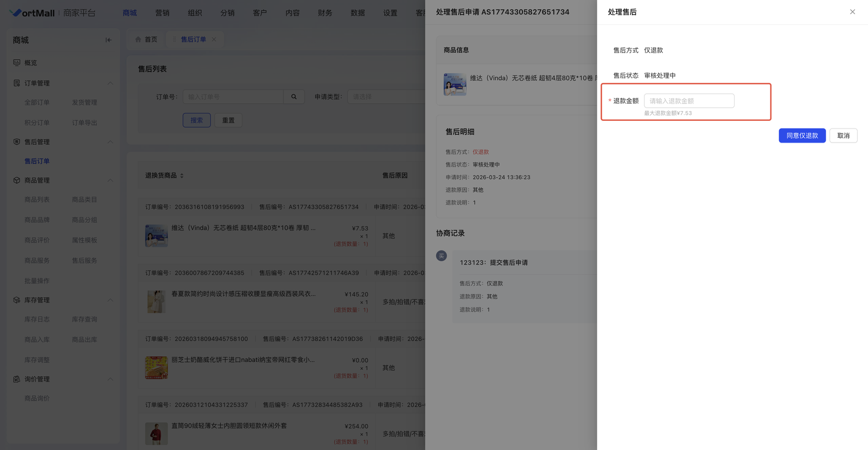868x450 pixels.
Task: Click the 退款金额 input field
Action: [688, 101]
